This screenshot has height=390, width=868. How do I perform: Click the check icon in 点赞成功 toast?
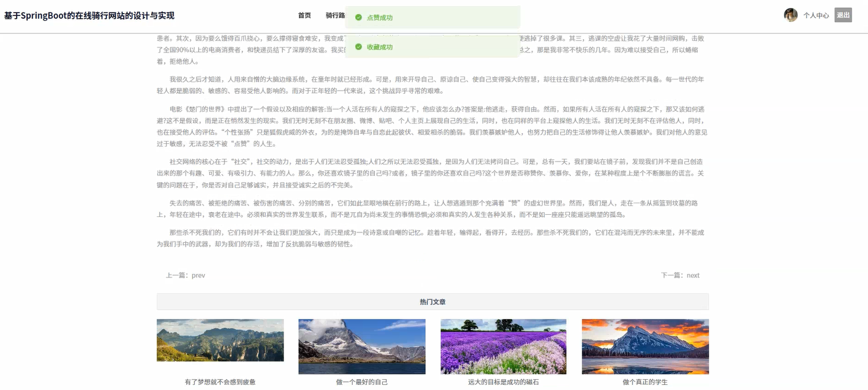[358, 18]
